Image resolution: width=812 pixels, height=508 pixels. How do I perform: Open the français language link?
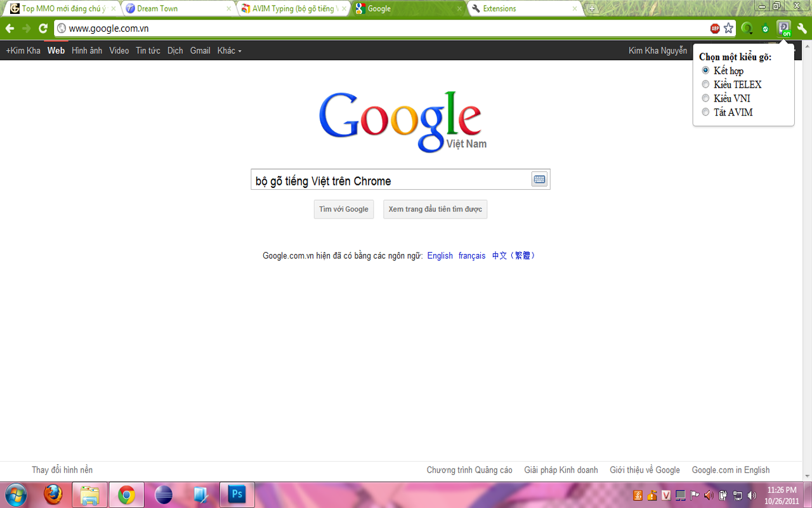coord(472,256)
